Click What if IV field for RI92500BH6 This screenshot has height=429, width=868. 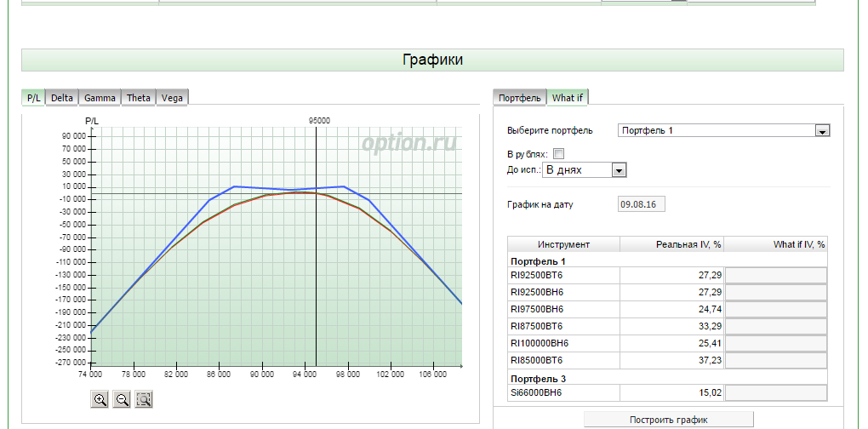point(776,293)
